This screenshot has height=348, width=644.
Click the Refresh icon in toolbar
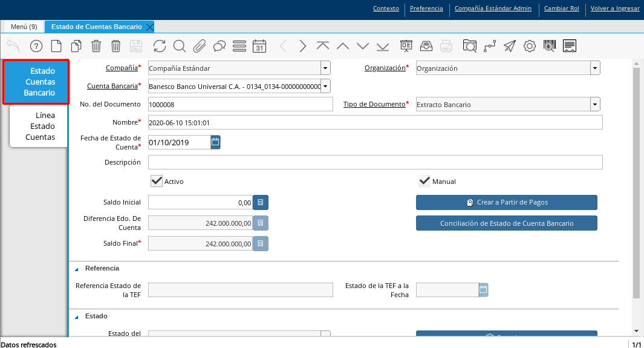click(159, 46)
